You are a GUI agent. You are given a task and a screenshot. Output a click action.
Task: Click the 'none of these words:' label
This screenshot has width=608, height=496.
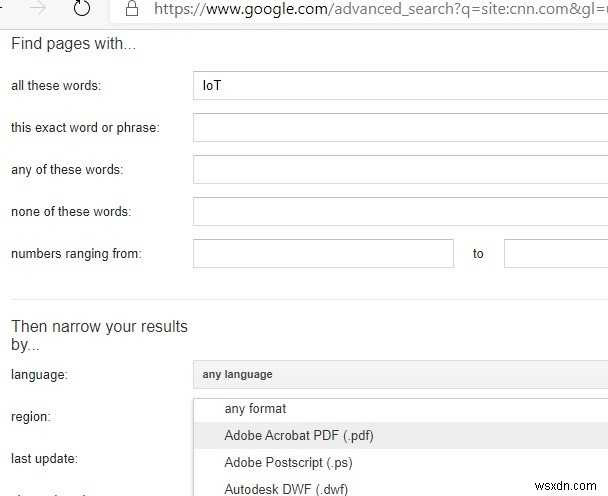tap(71, 212)
